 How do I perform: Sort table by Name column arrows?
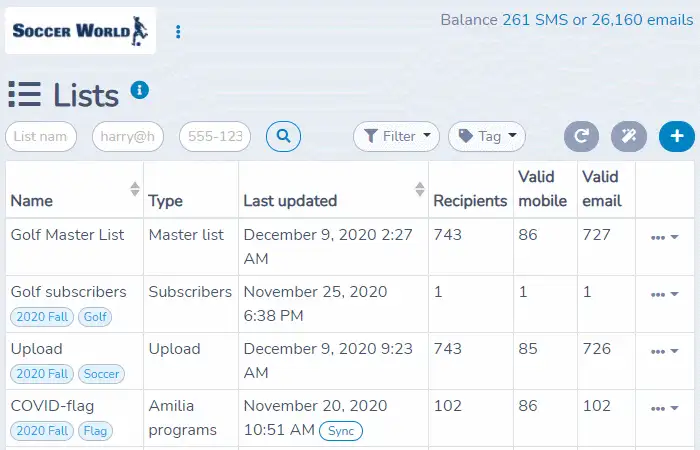[135, 189]
